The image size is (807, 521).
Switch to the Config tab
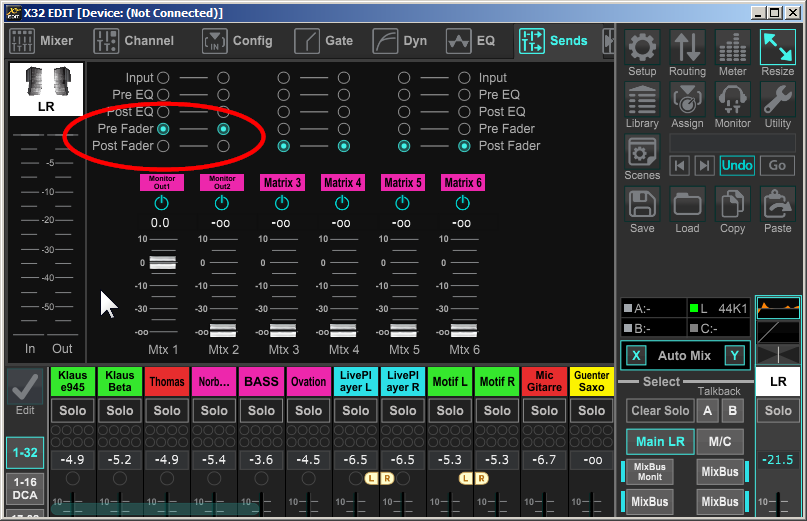click(237, 41)
